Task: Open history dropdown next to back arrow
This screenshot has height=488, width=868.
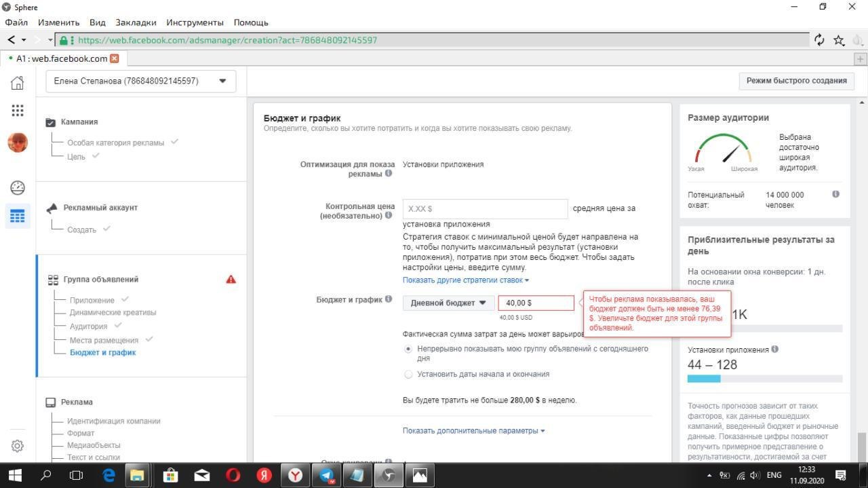Action: point(24,40)
